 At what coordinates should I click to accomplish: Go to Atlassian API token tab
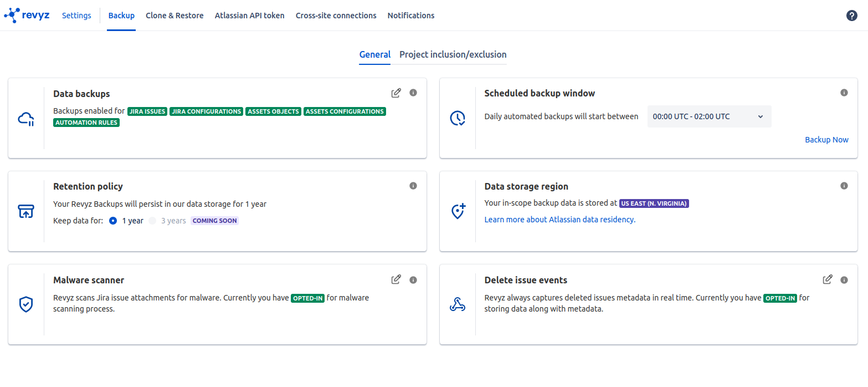[x=249, y=16]
